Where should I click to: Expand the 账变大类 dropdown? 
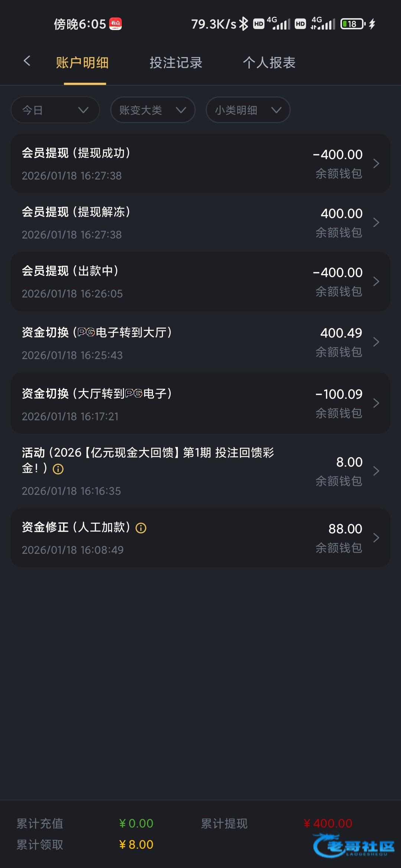click(x=153, y=110)
